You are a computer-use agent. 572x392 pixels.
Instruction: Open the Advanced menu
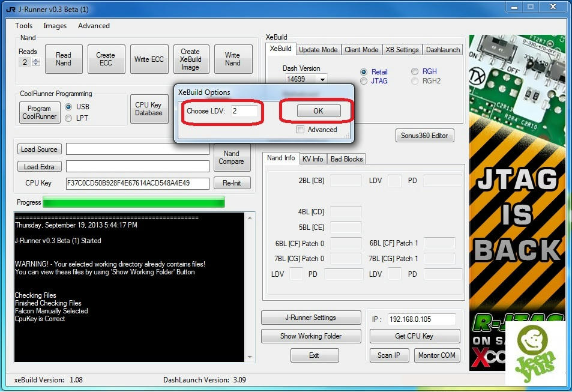[94, 26]
